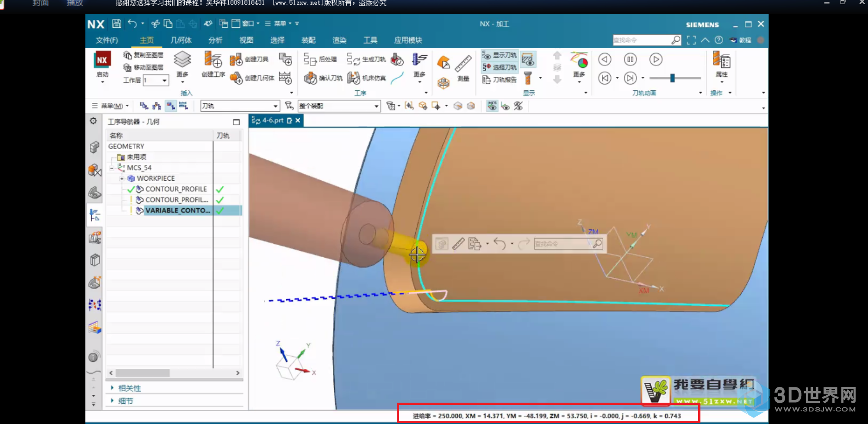Switch navigator to Program Order view icon
Screen dimensions: 868x424
coord(144,106)
